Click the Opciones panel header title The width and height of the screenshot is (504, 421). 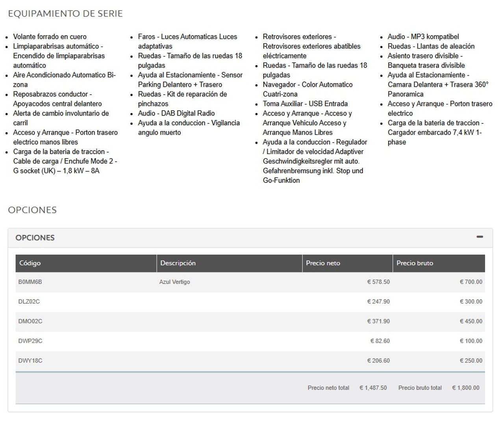(x=35, y=238)
